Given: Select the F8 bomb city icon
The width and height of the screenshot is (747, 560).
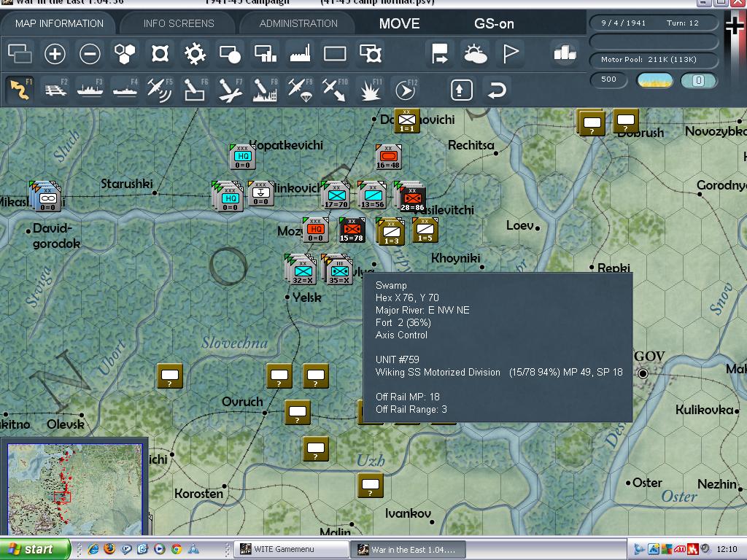Looking at the screenshot, I should pos(266,90).
